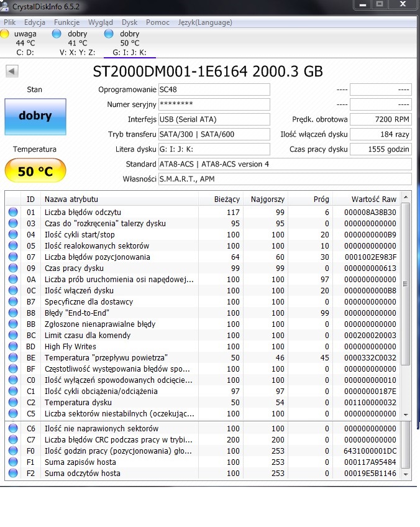Open the Wygląd menu

(x=101, y=22)
